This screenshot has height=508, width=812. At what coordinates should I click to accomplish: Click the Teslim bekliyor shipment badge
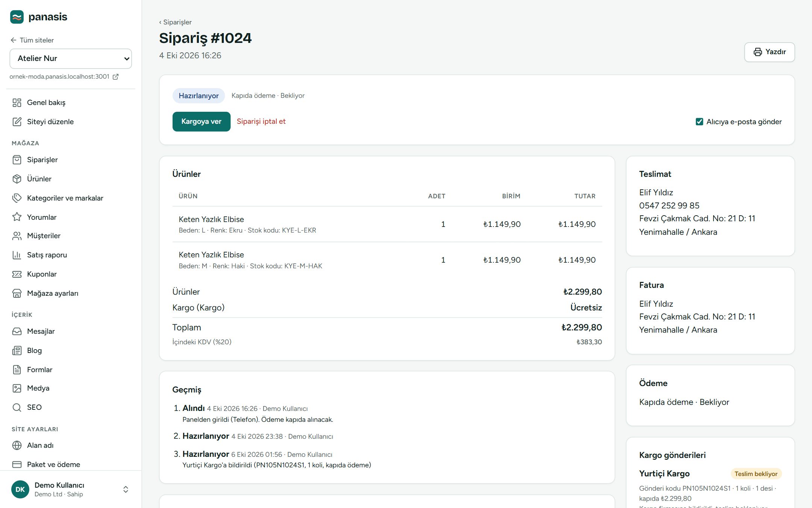coord(756,474)
